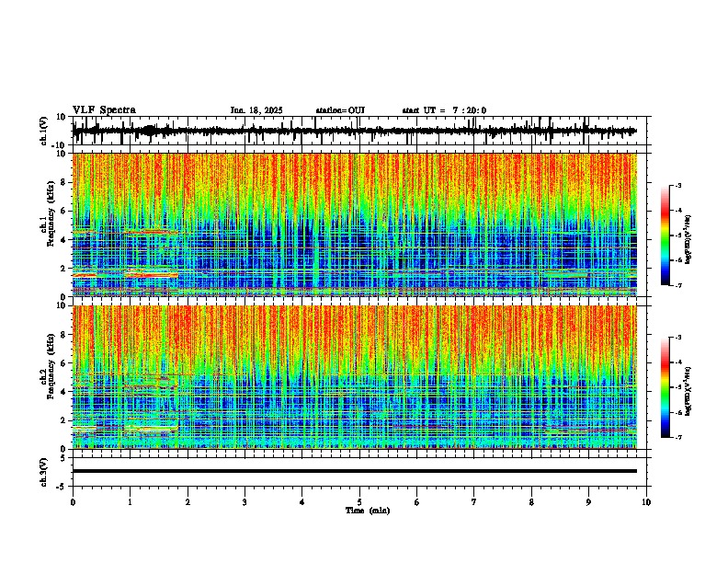
Task: Click the "8" kHz tick on ch.2 spectrogram axis
Action: 64,335
